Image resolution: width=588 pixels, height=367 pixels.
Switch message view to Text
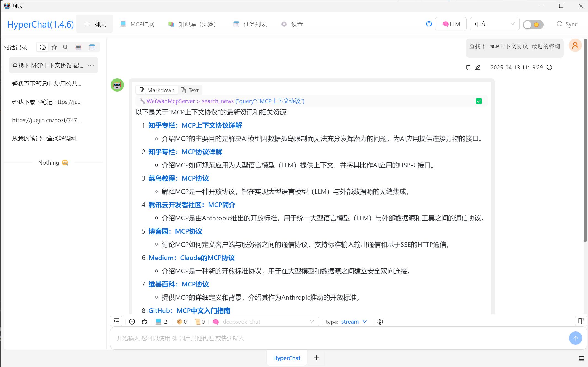point(190,90)
